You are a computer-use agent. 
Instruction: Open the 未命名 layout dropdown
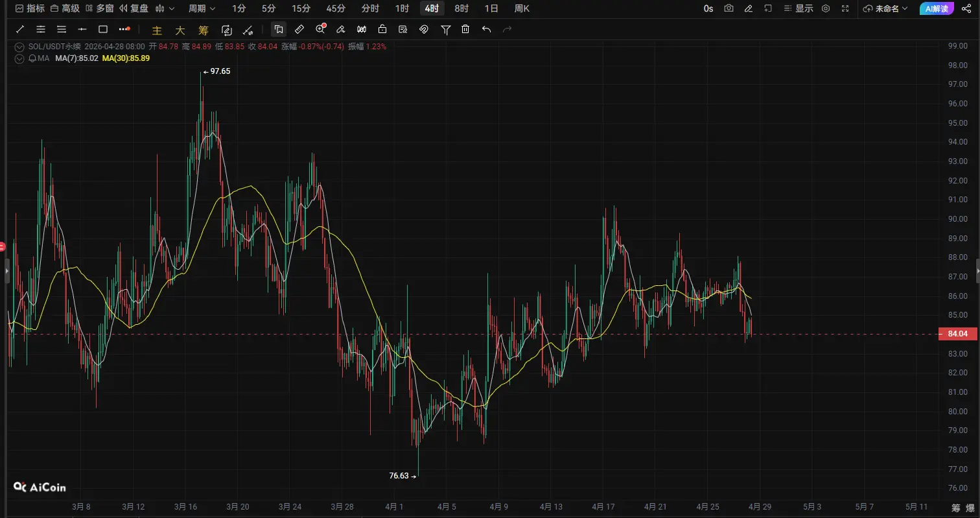[886, 8]
